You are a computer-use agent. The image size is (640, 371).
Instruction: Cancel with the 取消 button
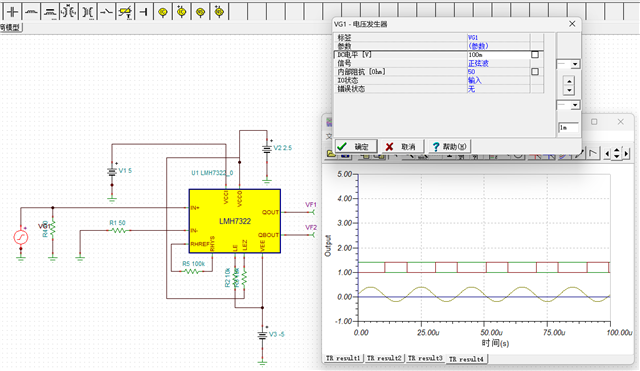click(x=402, y=147)
